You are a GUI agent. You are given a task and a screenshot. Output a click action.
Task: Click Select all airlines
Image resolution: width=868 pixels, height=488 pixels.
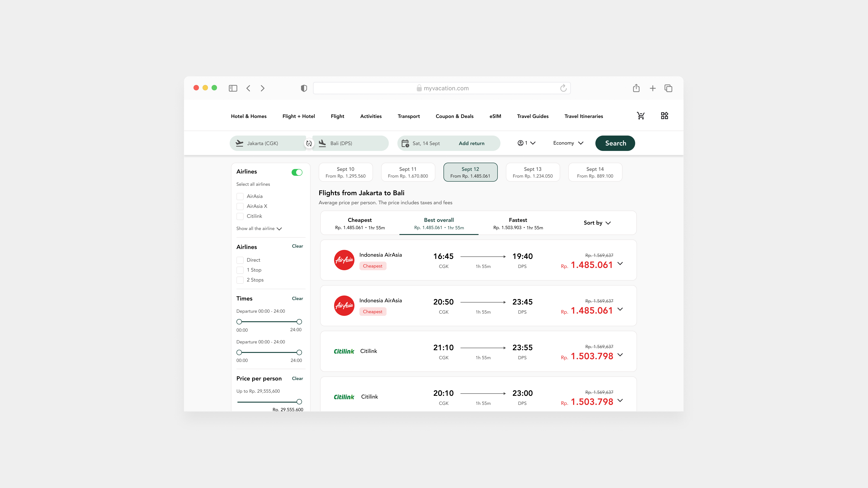[x=253, y=184]
